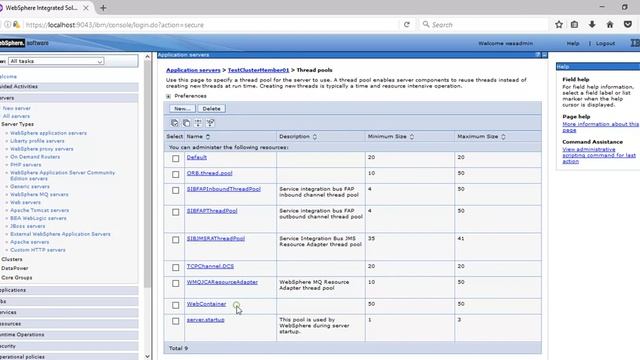Sort by the Minimum Size column icon
The height and width of the screenshot is (360, 640).
[x=412, y=137]
